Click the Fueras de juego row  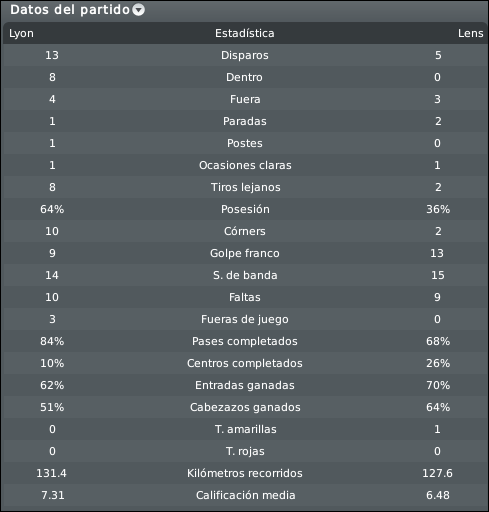[x=245, y=319]
